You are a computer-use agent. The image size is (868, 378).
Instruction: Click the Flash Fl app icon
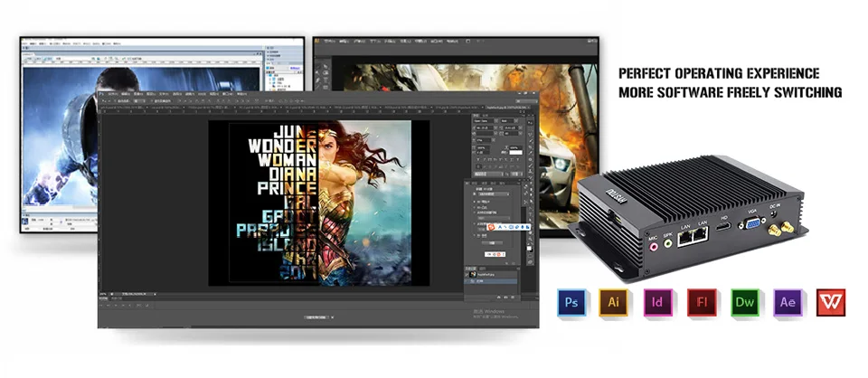pyautogui.click(x=702, y=302)
